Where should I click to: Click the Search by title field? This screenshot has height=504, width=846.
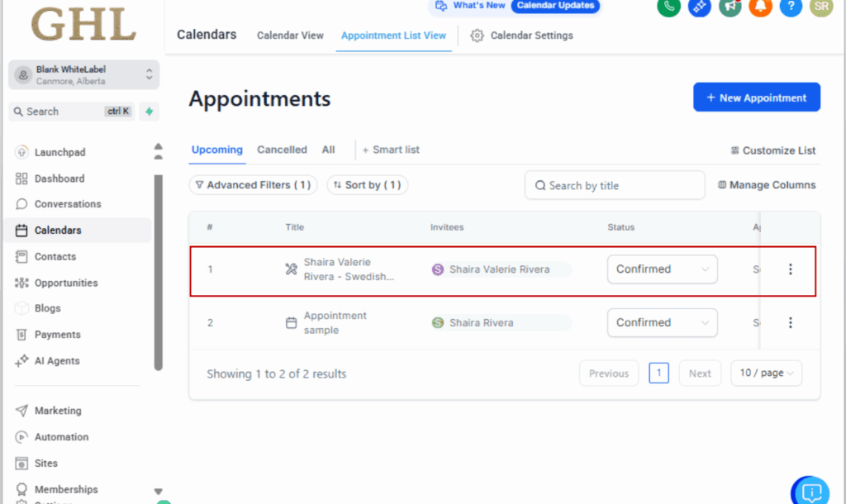[615, 186]
